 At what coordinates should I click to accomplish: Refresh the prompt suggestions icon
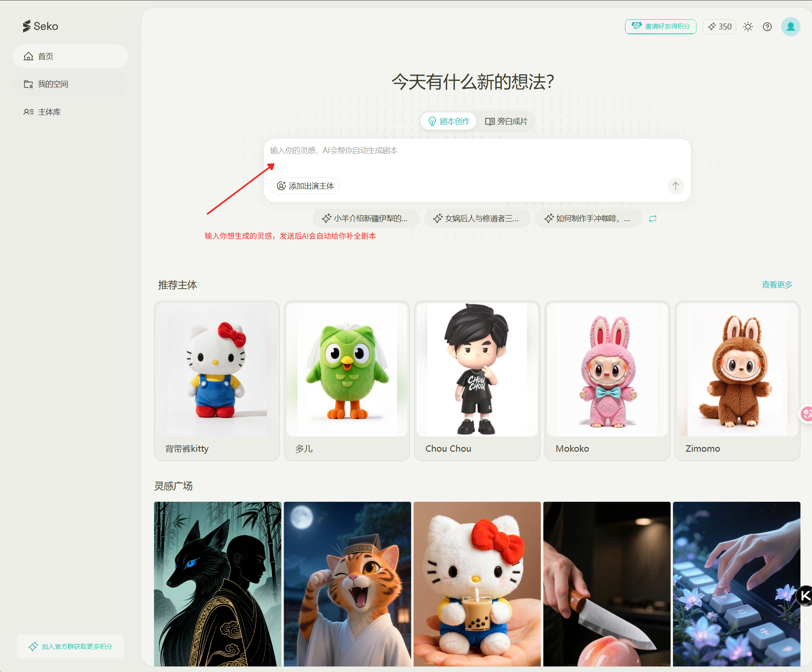pos(653,219)
